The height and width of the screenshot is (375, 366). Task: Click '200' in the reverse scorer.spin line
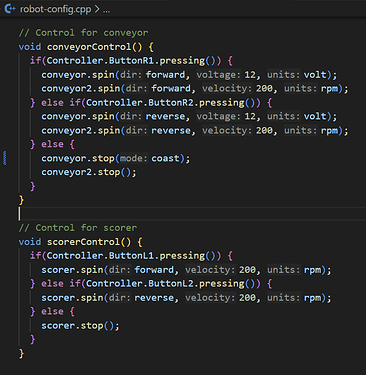coord(247,298)
